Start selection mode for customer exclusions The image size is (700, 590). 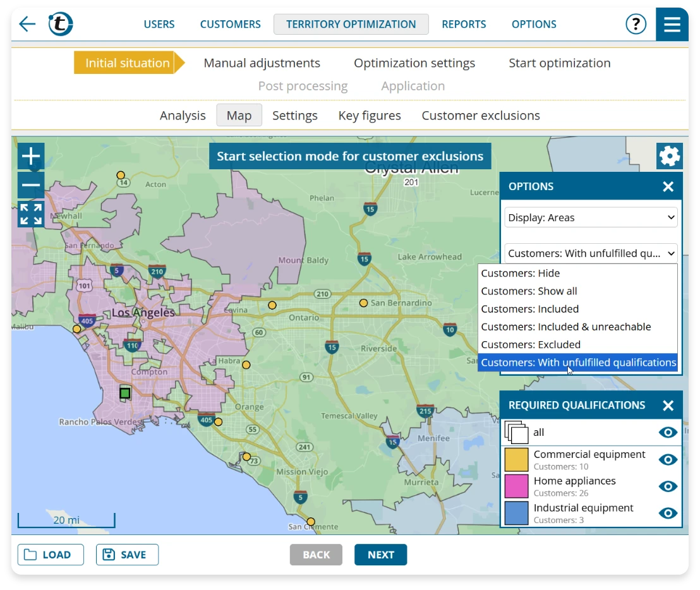tap(350, 156)
